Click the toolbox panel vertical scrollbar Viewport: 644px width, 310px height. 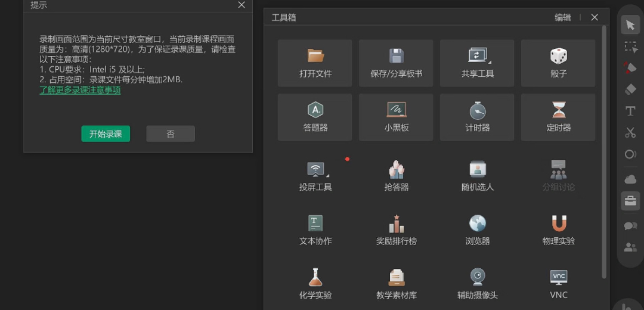coord(604,149)
